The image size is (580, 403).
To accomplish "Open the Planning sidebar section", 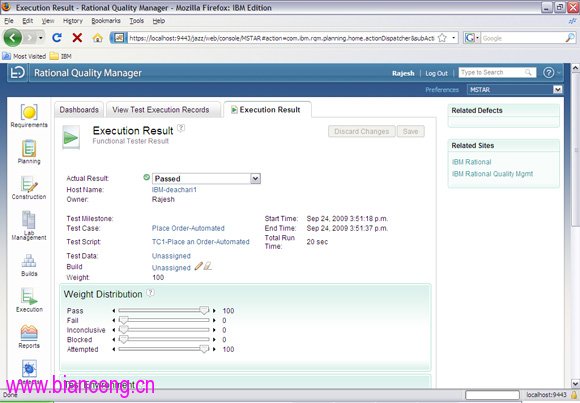I will click(29, 152).
